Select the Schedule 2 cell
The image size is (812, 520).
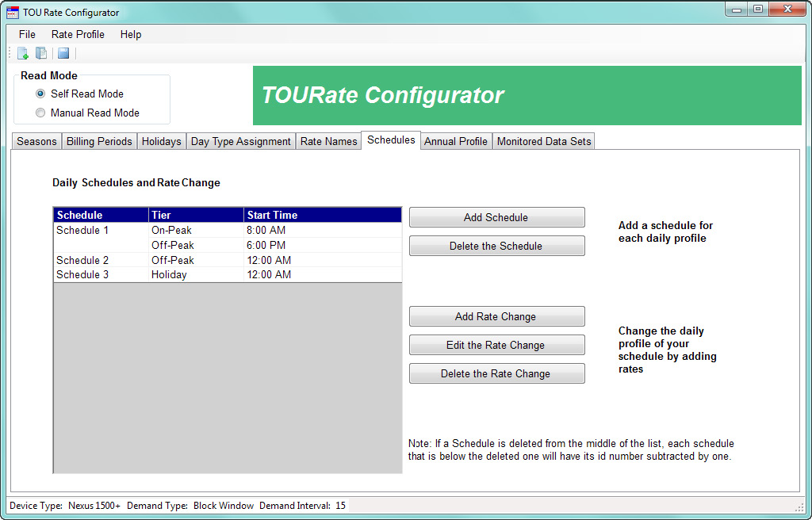[101, 260]
